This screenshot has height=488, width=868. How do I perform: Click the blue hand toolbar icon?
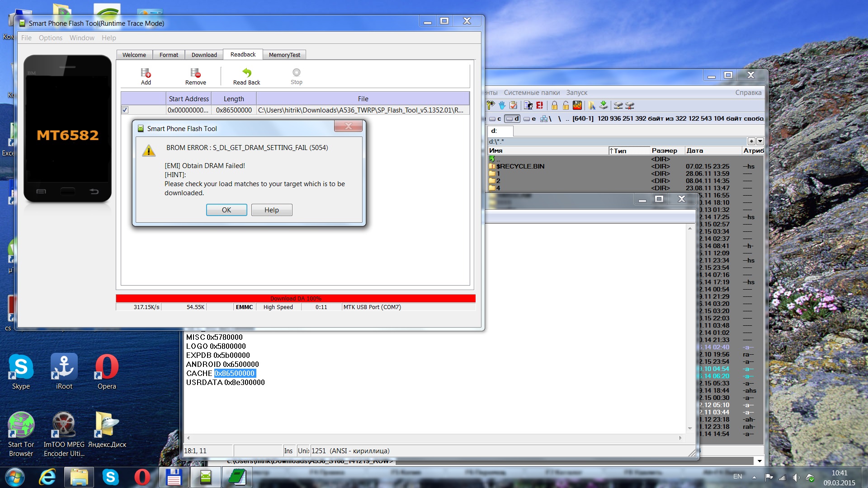pos(502,105)
